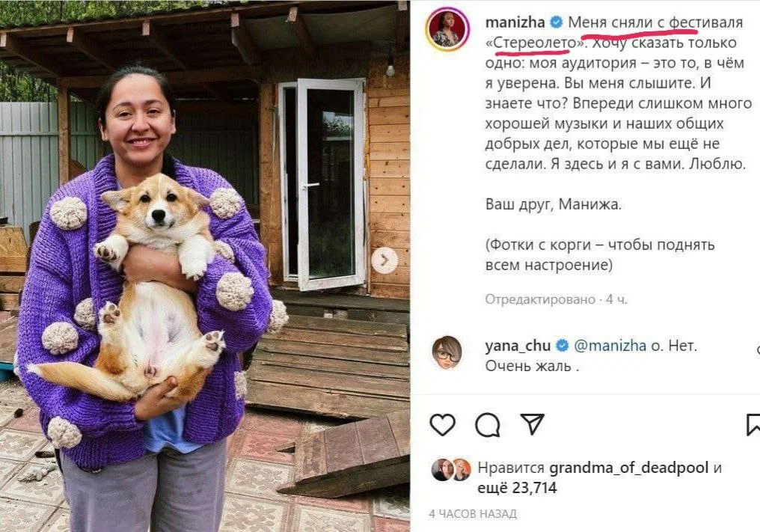Like yana_chu's comment with the small heart
Viewport: 760px width, 532px height.
(758, 349)
